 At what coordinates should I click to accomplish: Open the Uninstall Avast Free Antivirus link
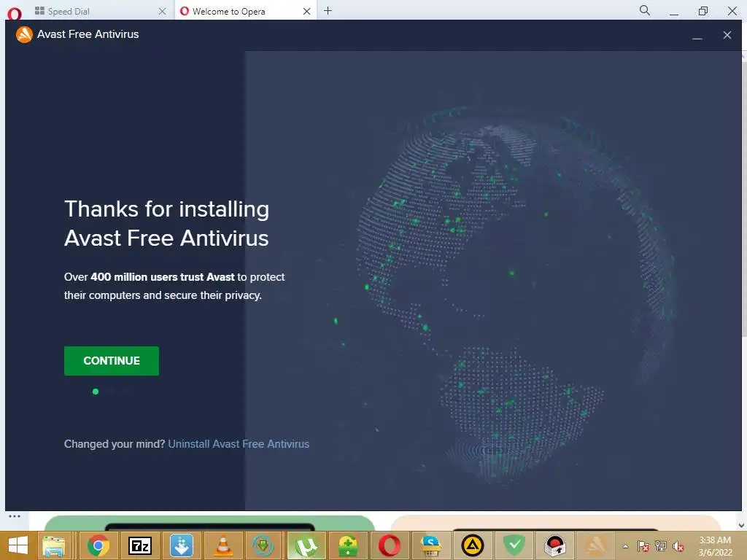(239, 444)
